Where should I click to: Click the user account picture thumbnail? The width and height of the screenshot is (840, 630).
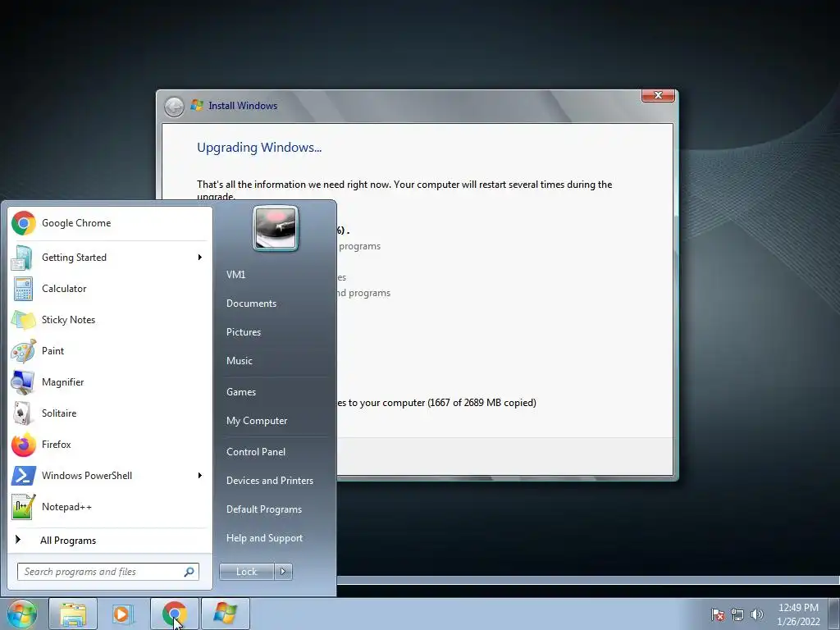point(276,228)
